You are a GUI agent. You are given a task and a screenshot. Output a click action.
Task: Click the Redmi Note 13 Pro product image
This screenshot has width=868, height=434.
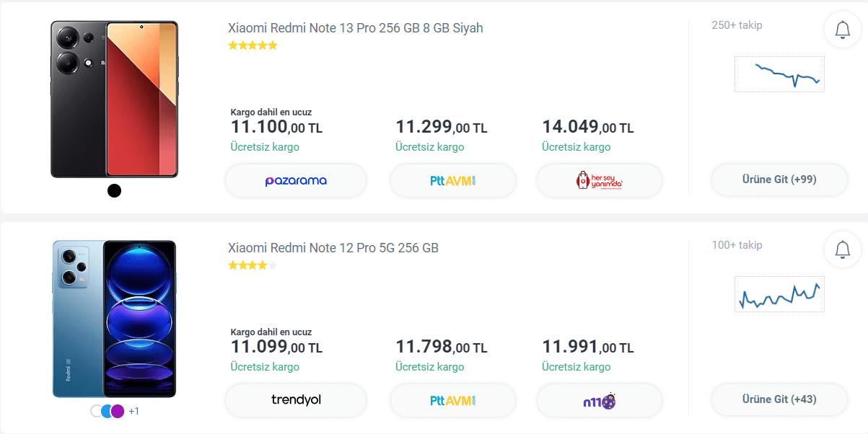pyautogui.click(x=114, y=99)
